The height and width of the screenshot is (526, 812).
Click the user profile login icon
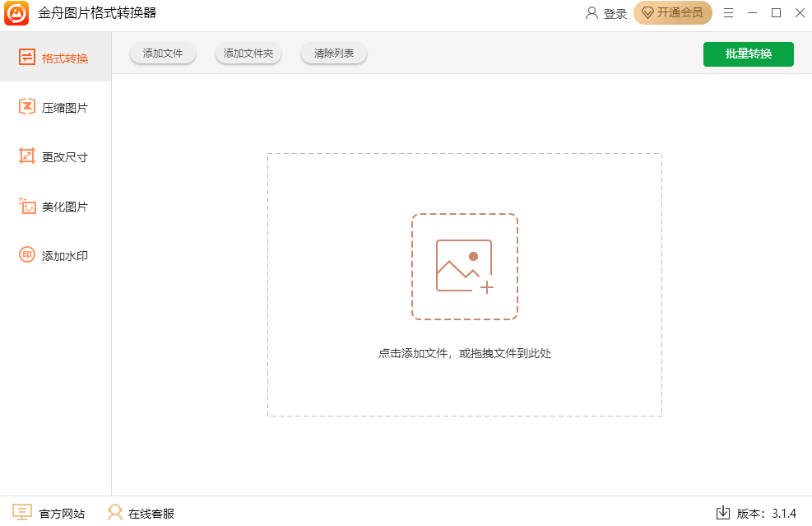click(x=592, y=13)
